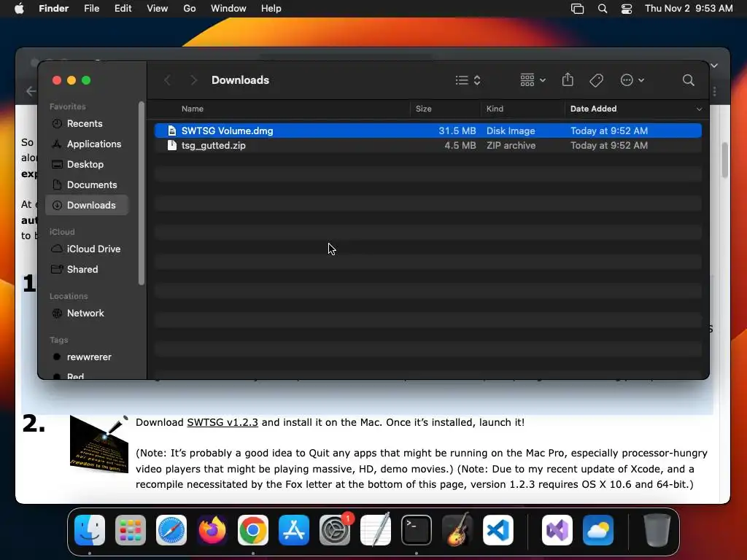Screen dimensions: 747x560
Task: Sort by the Name column header
Action: pos(193,109)
